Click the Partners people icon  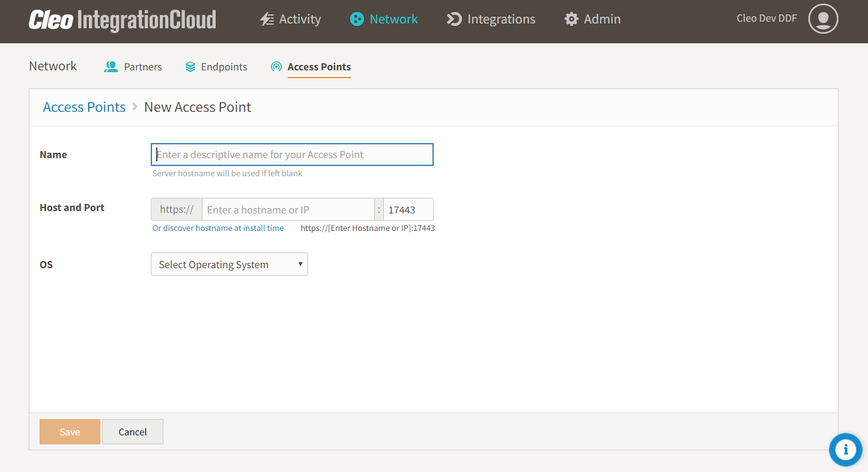click(x=111, y=67)
